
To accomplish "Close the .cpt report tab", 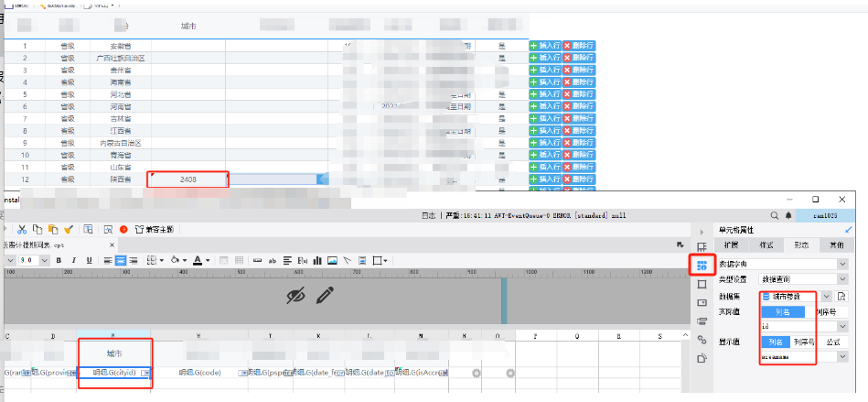I will click(112, 244).
